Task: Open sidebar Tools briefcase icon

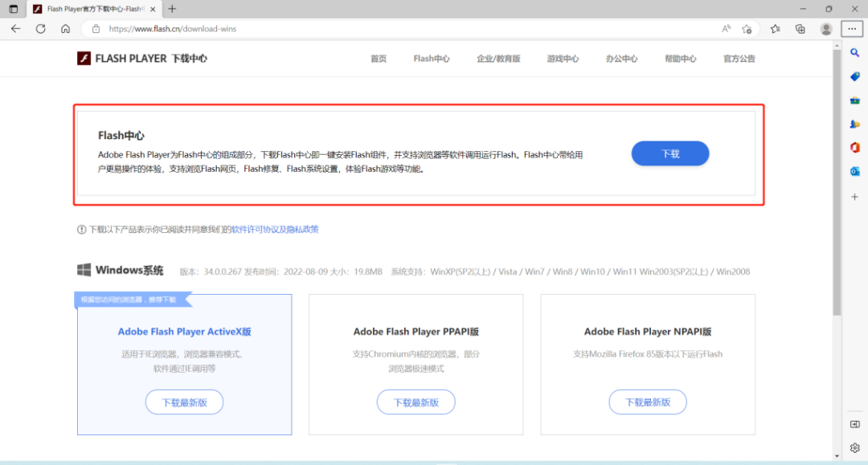Action: coord(854,100)
